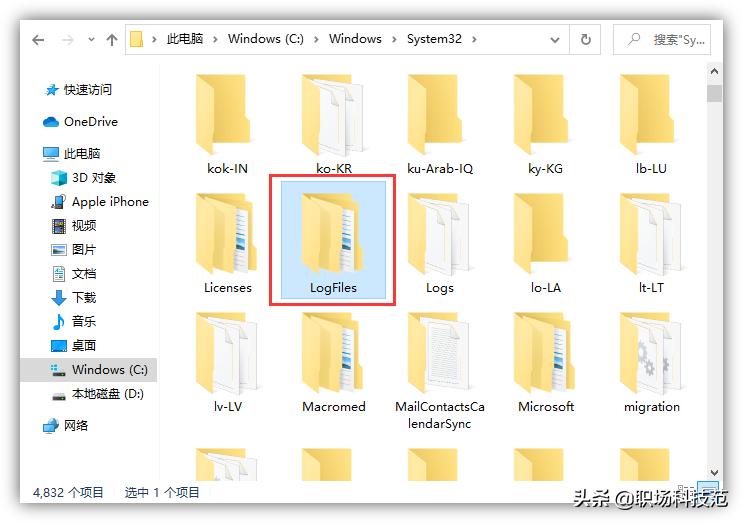Click the scrollbar up arrow
743x523 pixels.
714,72
